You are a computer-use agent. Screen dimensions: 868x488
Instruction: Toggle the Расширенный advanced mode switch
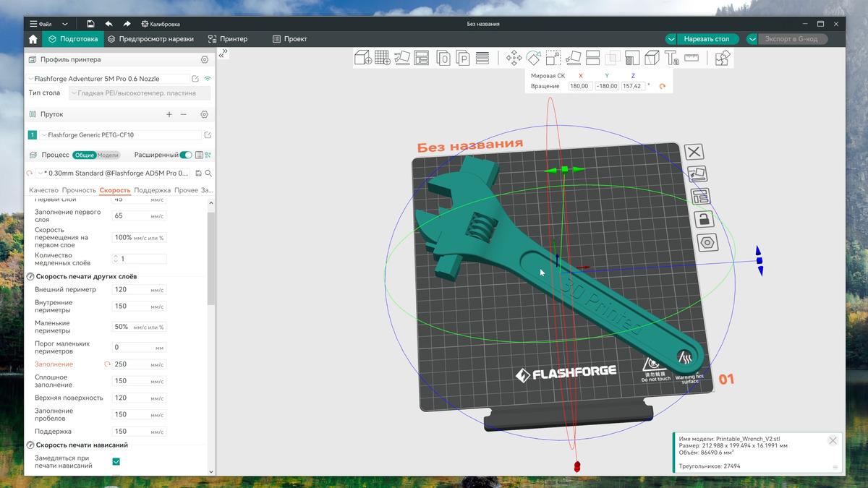click(x=186, y=155)
